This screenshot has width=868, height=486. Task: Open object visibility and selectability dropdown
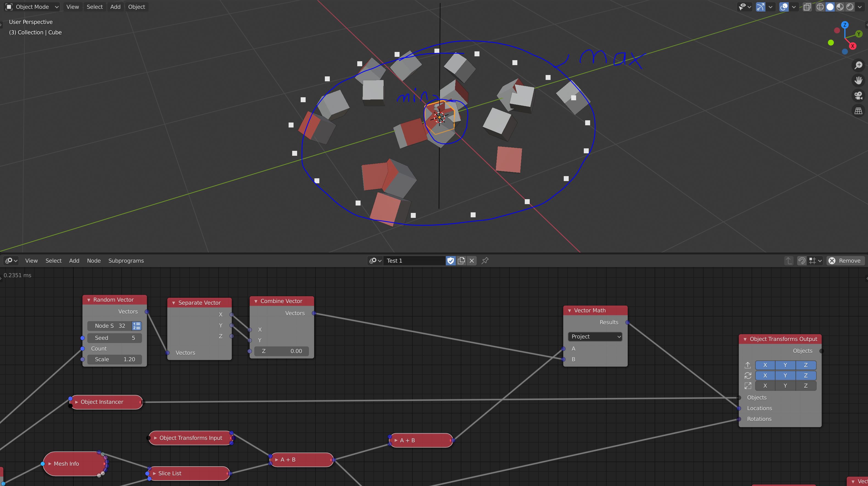[745, 7]
